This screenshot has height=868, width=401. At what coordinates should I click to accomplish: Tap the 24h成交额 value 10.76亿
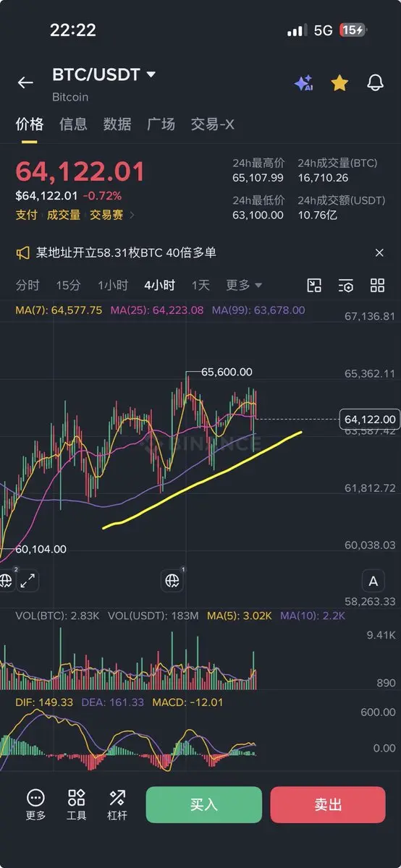pos(318,215)
